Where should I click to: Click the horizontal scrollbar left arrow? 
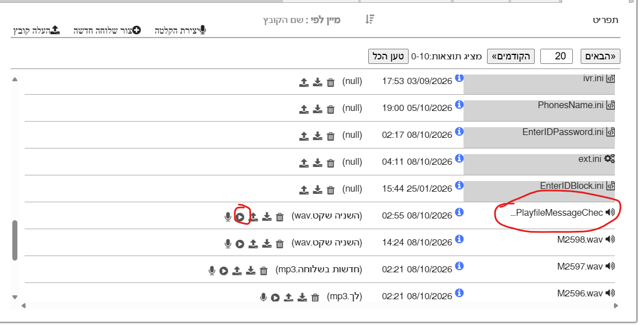[24, 305]
